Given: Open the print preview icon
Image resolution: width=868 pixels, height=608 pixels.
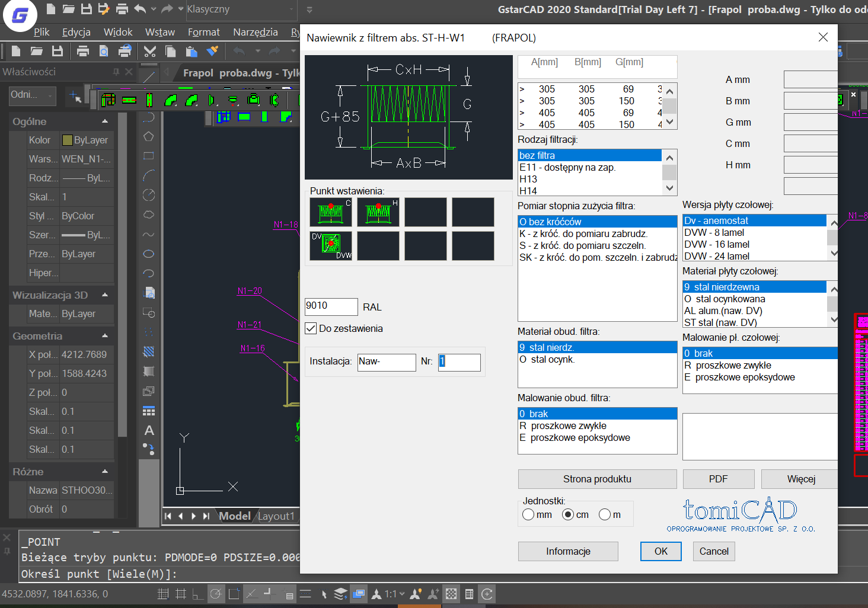Looking at the screenshot, I should (x=104, y=52).
